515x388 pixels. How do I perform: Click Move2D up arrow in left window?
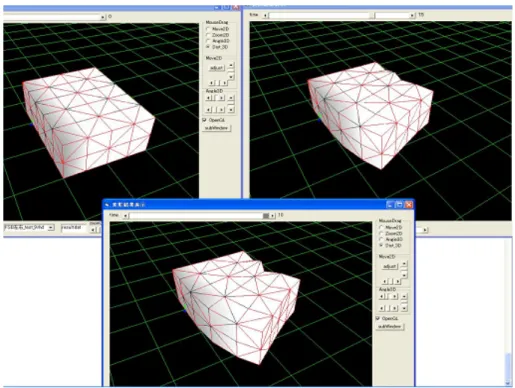(231, 65)
